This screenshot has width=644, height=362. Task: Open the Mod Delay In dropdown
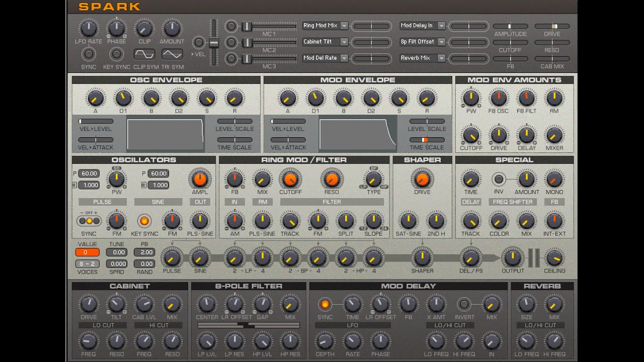(x=423, y=26)
